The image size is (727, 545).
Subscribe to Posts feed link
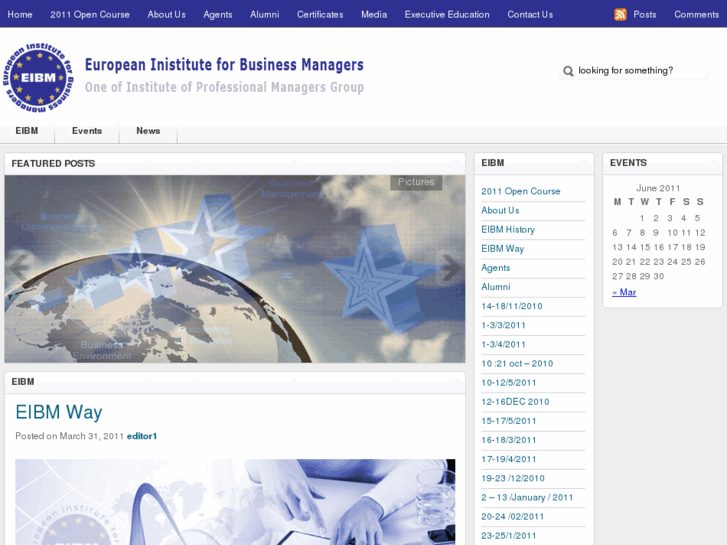[644, 14]
